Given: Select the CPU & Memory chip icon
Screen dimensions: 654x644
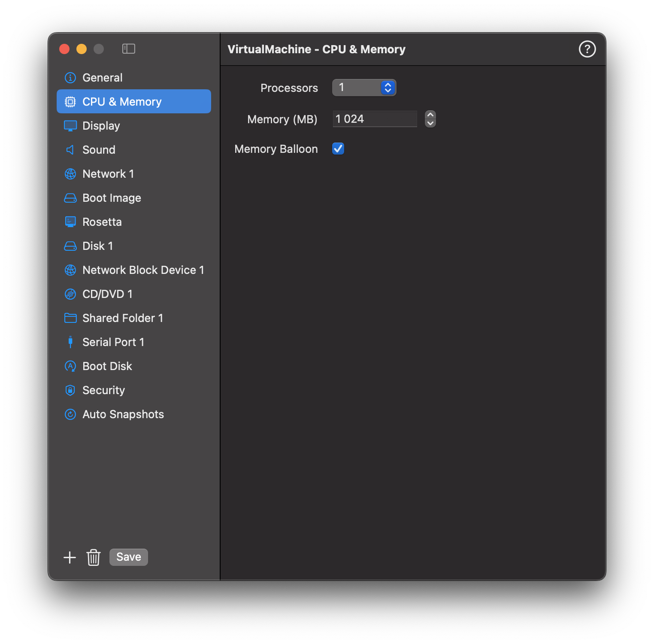Looking at the screenshot, I should coord(70,101).
